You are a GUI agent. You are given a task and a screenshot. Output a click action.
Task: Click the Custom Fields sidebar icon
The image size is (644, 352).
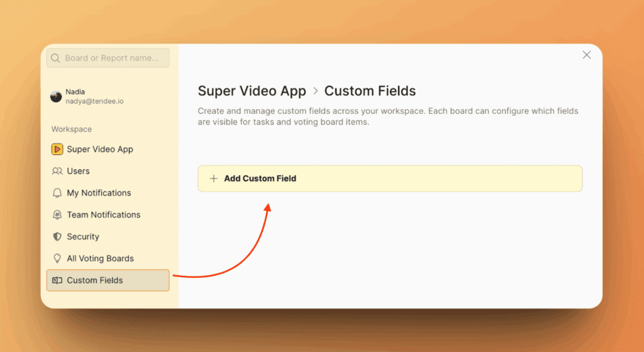click(57, 280)
